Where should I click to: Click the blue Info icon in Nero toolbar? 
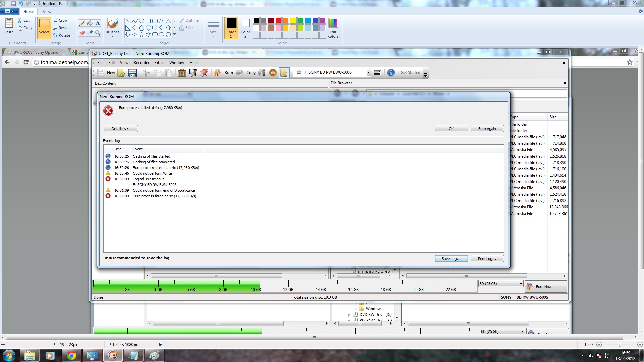pyautogui.click(x=391, y=73)
